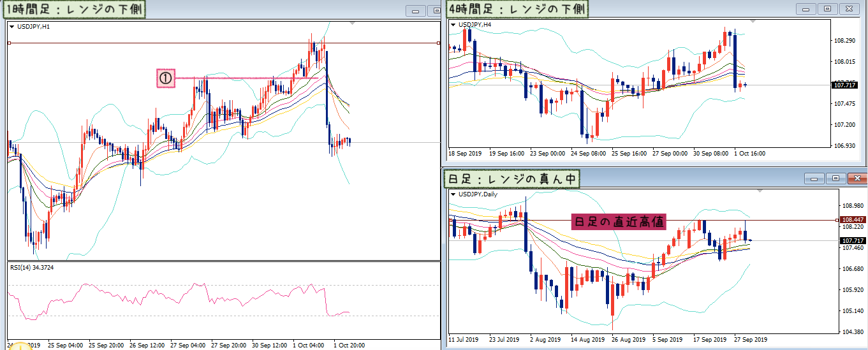Click the 108.980 price level on Daily scale

tap(853, 206)
